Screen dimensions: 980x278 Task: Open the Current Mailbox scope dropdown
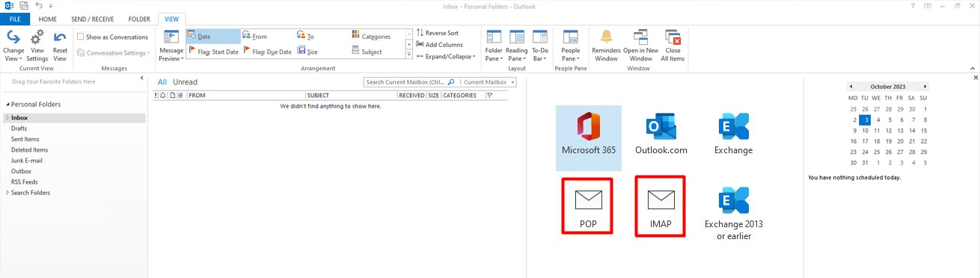pos(489,82)
